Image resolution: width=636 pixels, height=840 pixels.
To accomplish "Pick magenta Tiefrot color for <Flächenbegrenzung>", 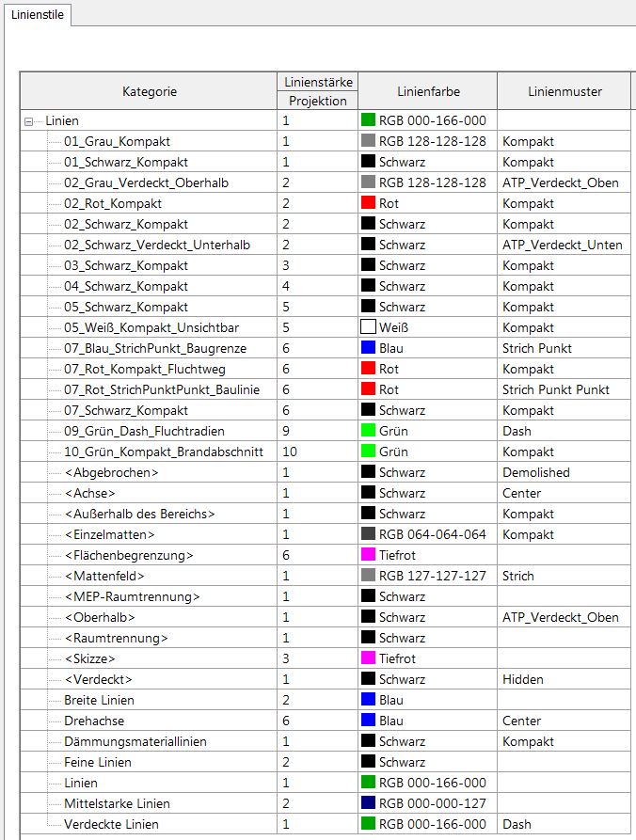I will click(368, 555).
